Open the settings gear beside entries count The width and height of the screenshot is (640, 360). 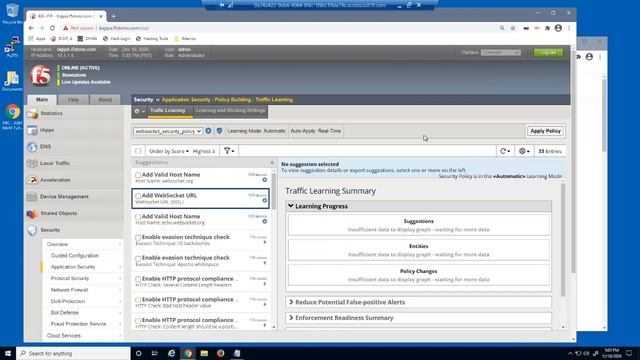coord(524,151)
